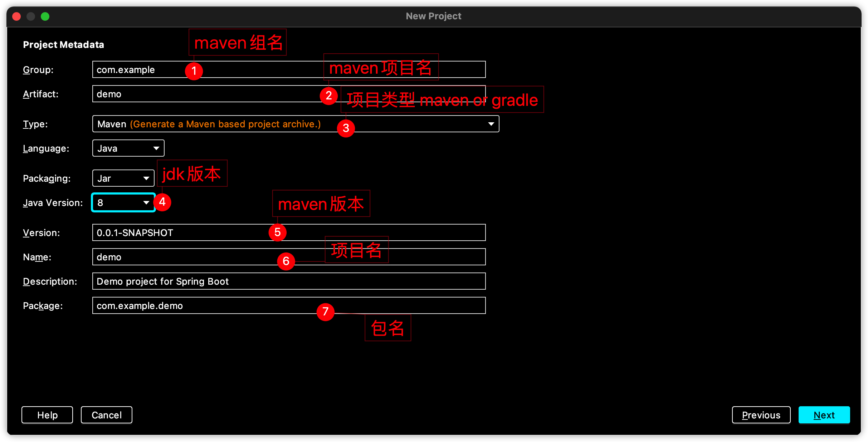Screen dimensions: 868x442
Task: Click the Name label
Action: [37, 257]
